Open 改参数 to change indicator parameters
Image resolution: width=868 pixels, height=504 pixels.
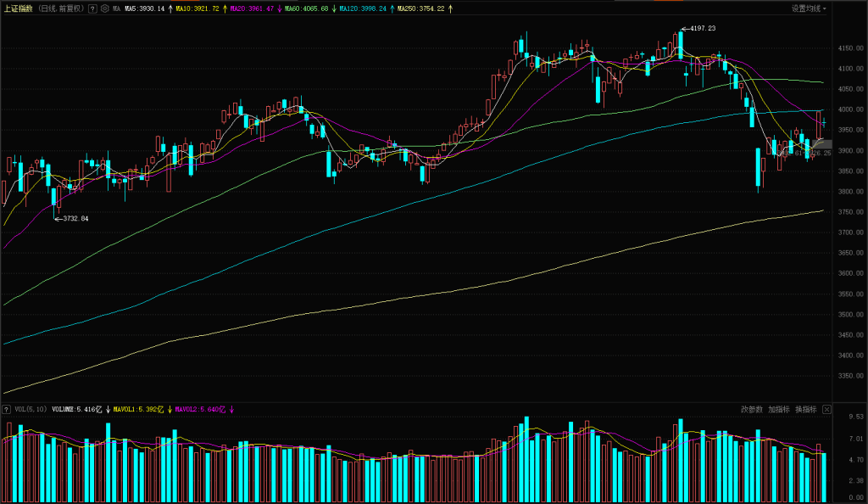[x=752, y=410]
